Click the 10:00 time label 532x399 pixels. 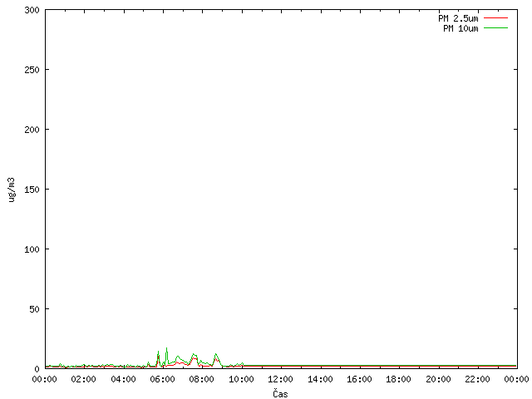pos(241,379)
